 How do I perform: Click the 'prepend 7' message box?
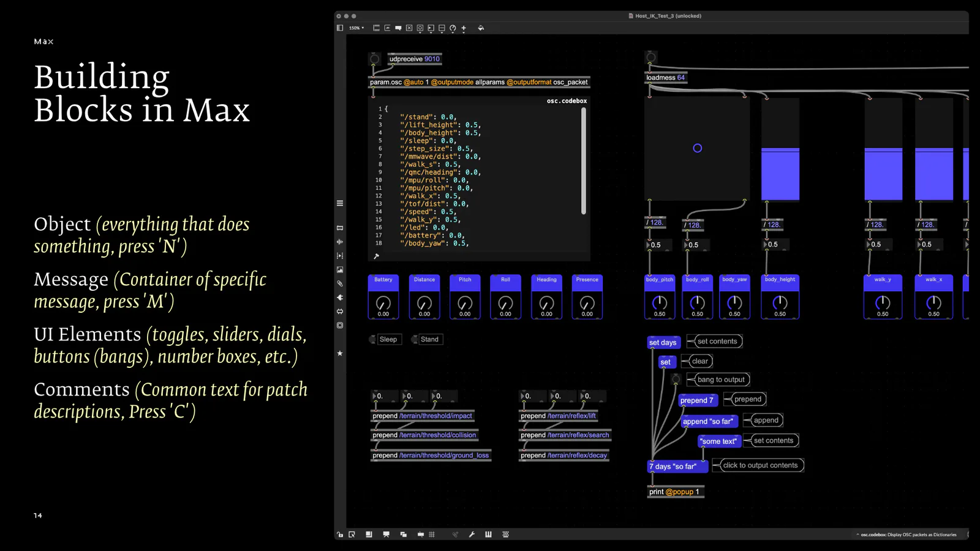coord(697,400)
